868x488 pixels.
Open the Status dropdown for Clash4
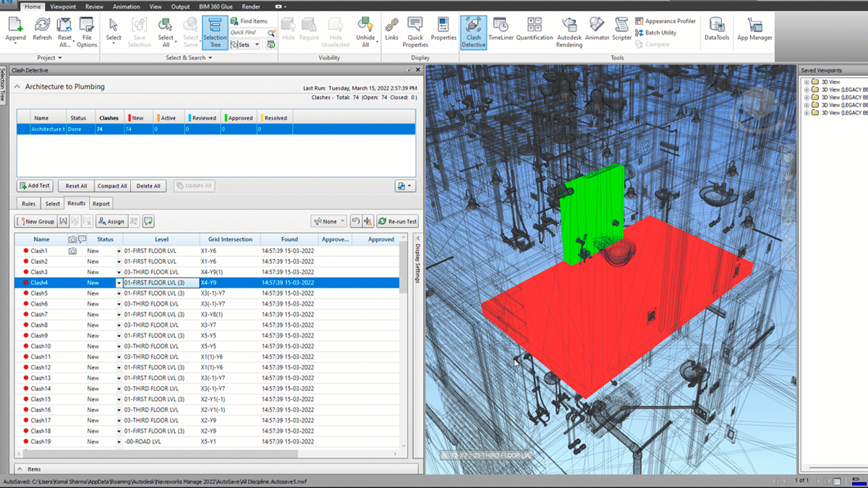(x=119, y=283)
